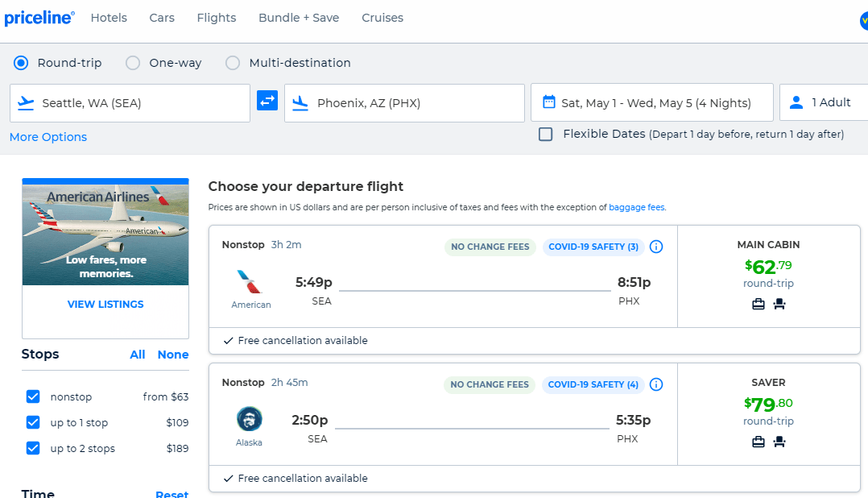The image size is (868, 498).
Task: Open the 1 Adult travelers selector
Action: [x=824, y=102]
